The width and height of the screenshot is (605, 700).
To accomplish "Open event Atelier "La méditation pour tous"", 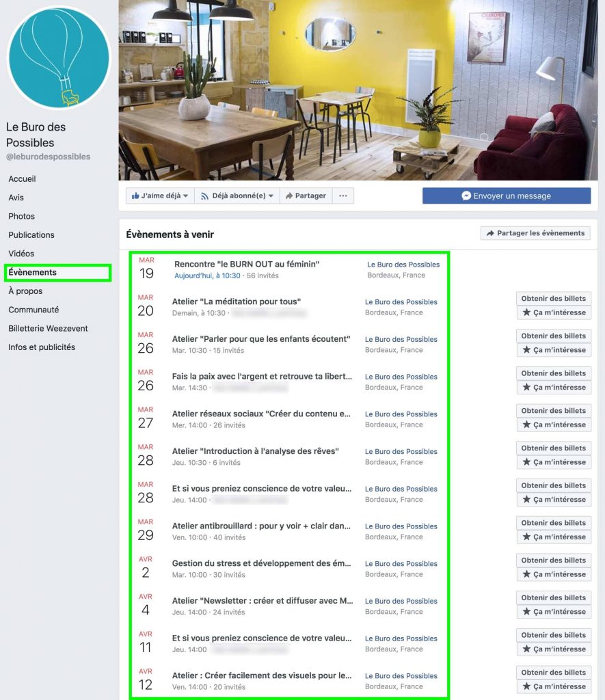I will click(x=237, y=301).
